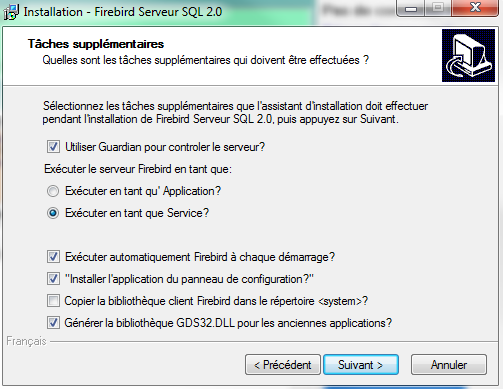Toggle installing the panneau de configuration application
Viewport: 503px width, 389px height.
tap(53, 279)
